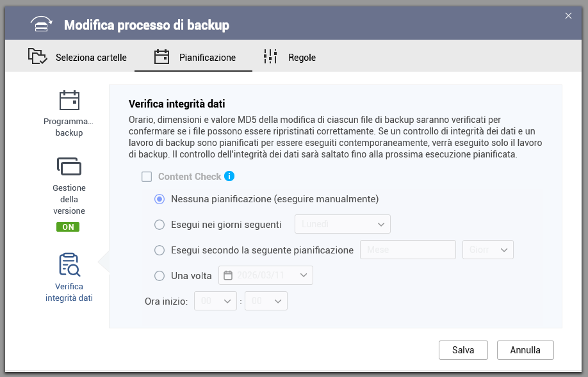
Task: Click the backup drive icon in title bar
Action: tap(41, 25)
